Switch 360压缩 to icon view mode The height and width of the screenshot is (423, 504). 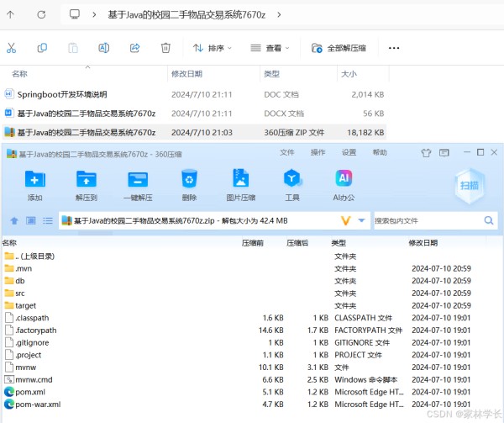pos(31,220)
